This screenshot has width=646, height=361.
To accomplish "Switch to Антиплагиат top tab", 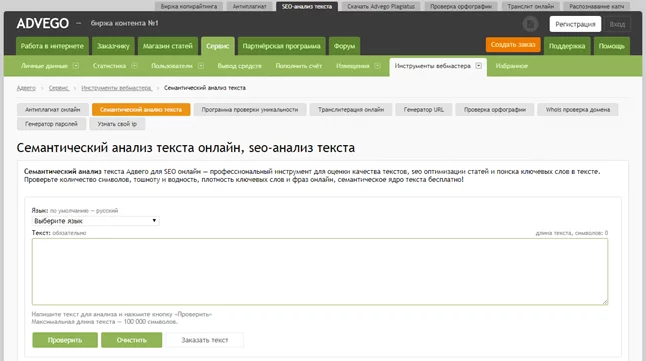I will point(249,6).
